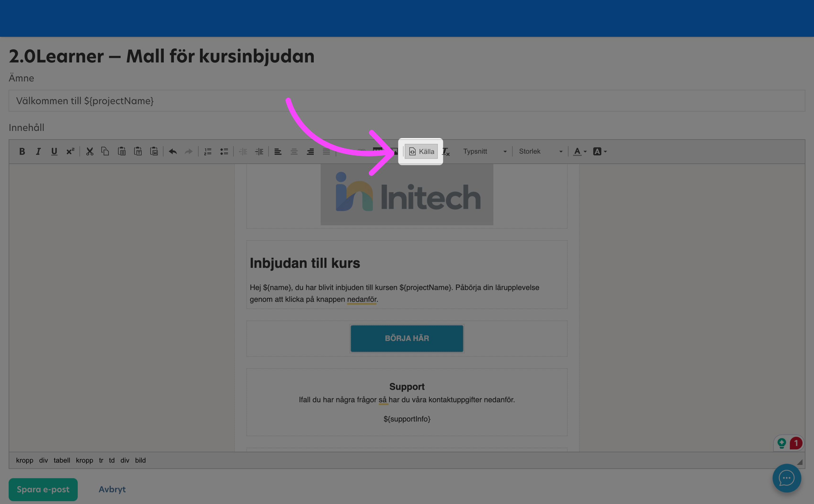Click Paste from Word icon
Viewport: 814px width, 504px height.
(154, 151)
